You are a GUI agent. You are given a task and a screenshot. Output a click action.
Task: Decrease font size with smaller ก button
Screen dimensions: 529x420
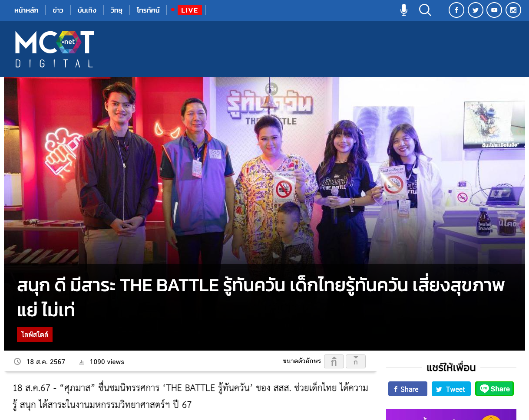pos(356,361)
